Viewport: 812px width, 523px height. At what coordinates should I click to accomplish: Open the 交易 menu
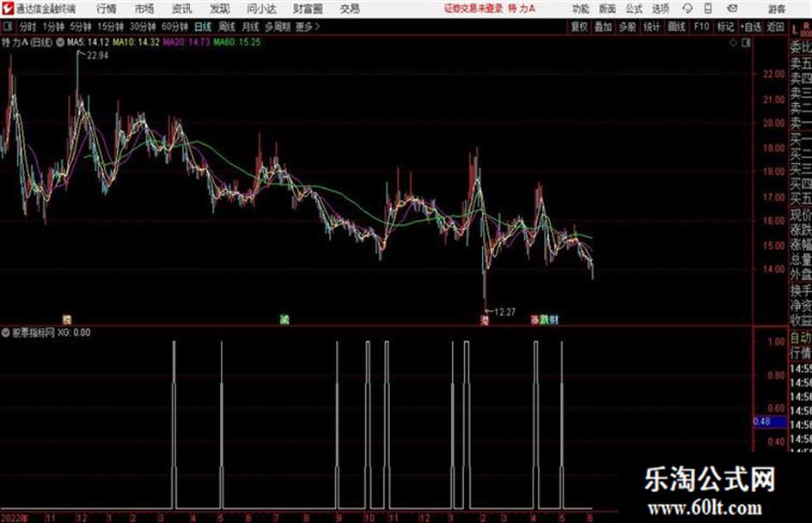pos(350,9)
